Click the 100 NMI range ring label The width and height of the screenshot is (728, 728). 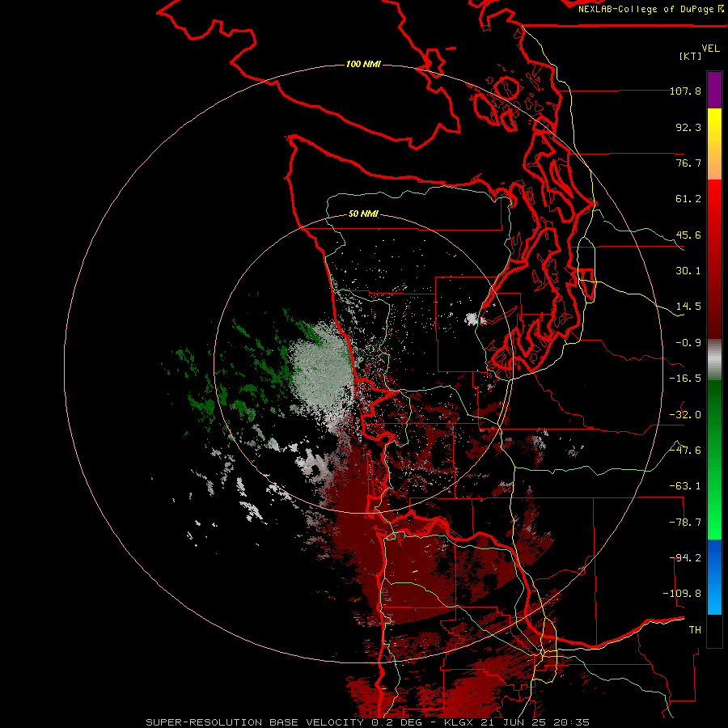point(363,64)
